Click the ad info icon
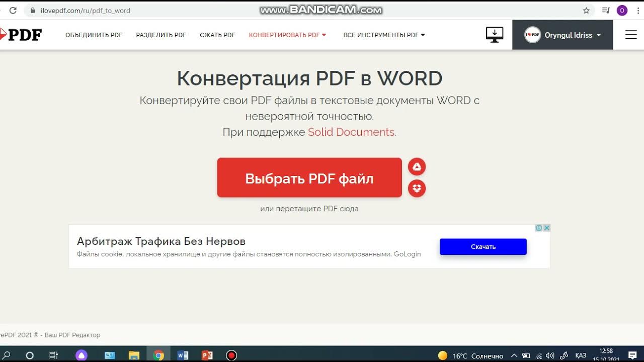 coord(539,228)
